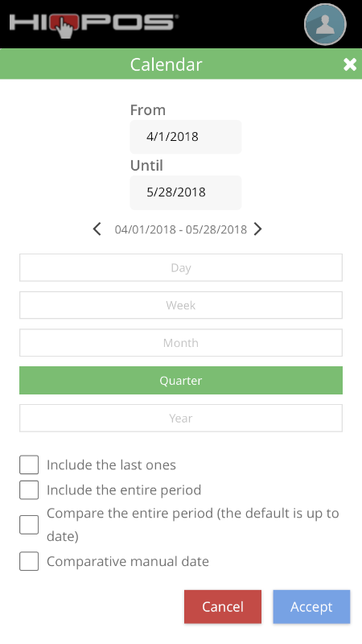Click the red Cancel button
The width and height of the screenshot is (362, 644).
coord(223,607)
